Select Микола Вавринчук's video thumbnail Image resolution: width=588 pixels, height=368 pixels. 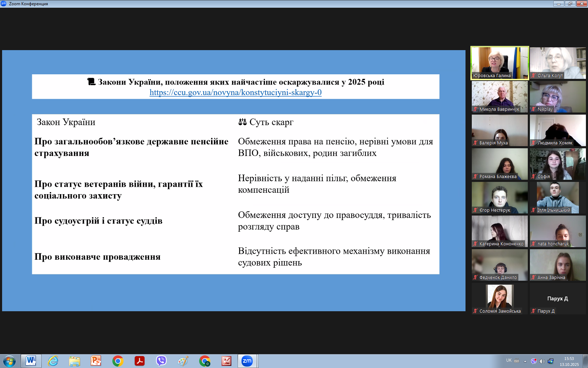pos(499,97)
